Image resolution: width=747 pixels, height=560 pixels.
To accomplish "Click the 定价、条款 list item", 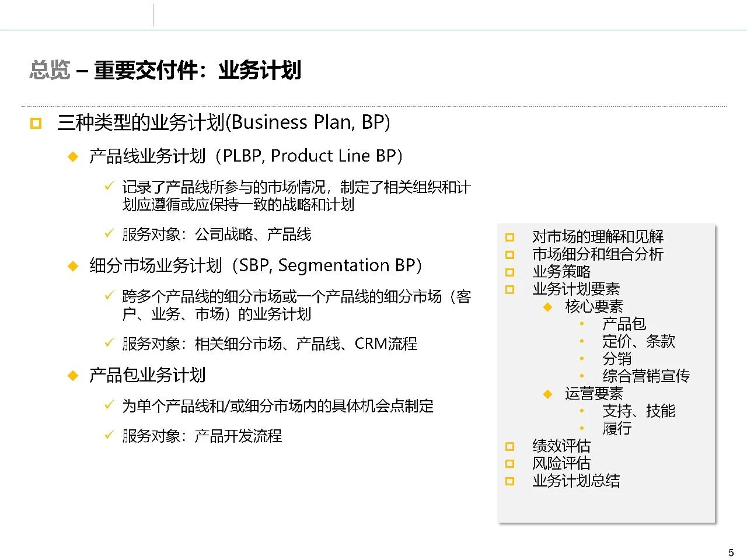I will click(638, 341).
